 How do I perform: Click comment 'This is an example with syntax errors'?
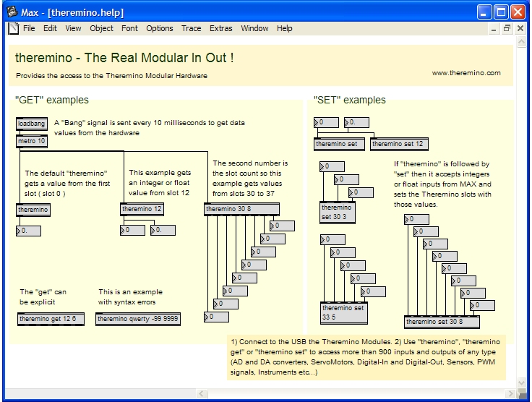(130, 297)
